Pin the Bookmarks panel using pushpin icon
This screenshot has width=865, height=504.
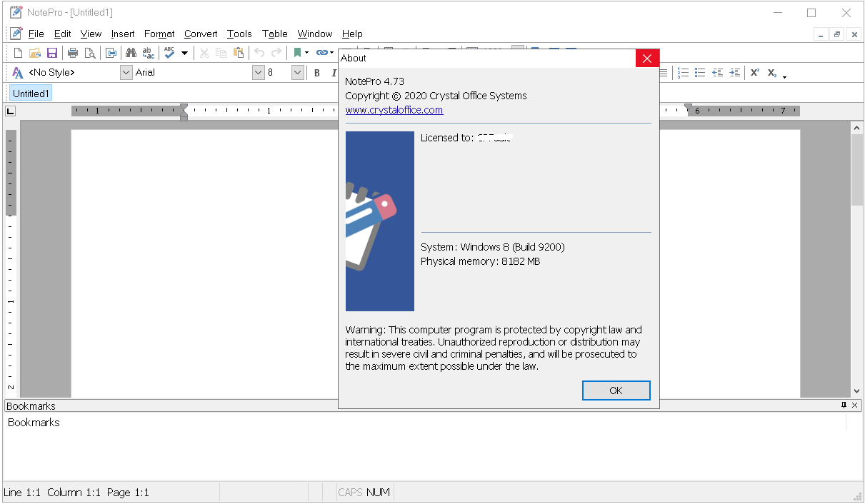coord(844,405)
